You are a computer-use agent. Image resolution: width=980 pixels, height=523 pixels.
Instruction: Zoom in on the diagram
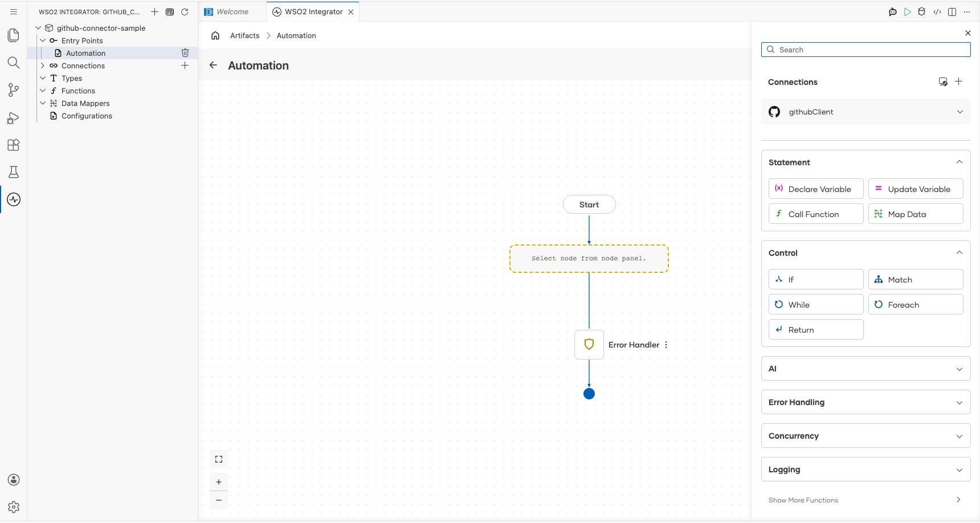[219, 482]
